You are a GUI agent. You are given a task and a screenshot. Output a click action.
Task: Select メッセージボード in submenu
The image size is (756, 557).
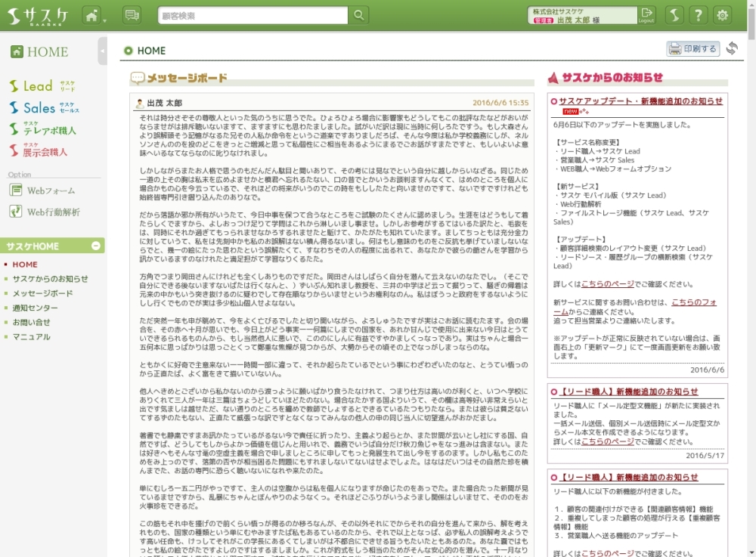pos(42,293)
